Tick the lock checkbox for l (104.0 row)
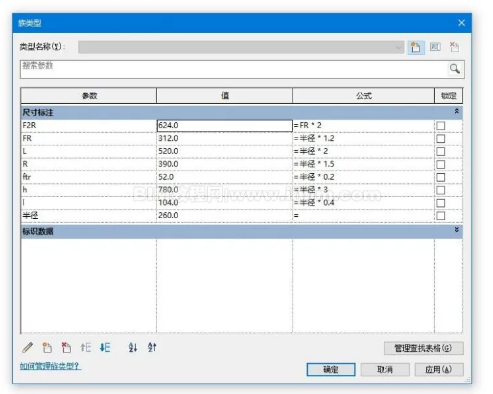This screenshot has height=394, width=493. [441, 203]
